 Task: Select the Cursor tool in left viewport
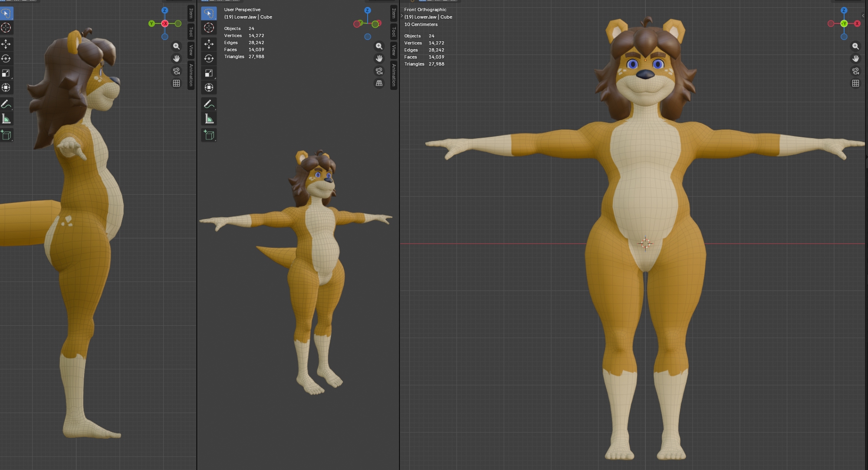tap(6, 28)
